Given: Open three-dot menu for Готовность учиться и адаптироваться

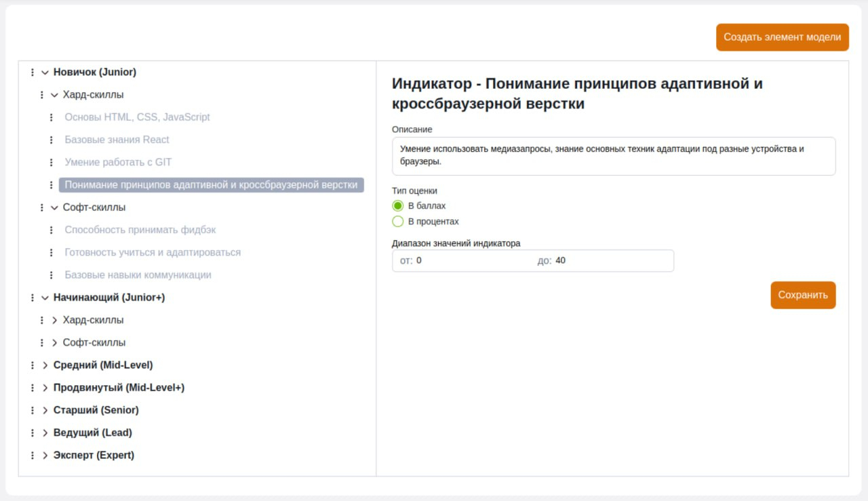Looking at the screenshot, I should 51,253.
